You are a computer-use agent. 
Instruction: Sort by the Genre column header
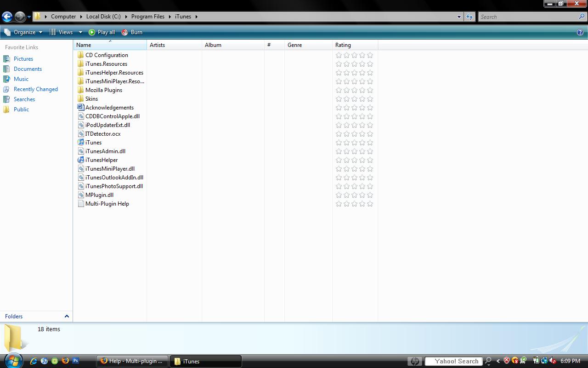pyautogui.click(x=308, y=45)
